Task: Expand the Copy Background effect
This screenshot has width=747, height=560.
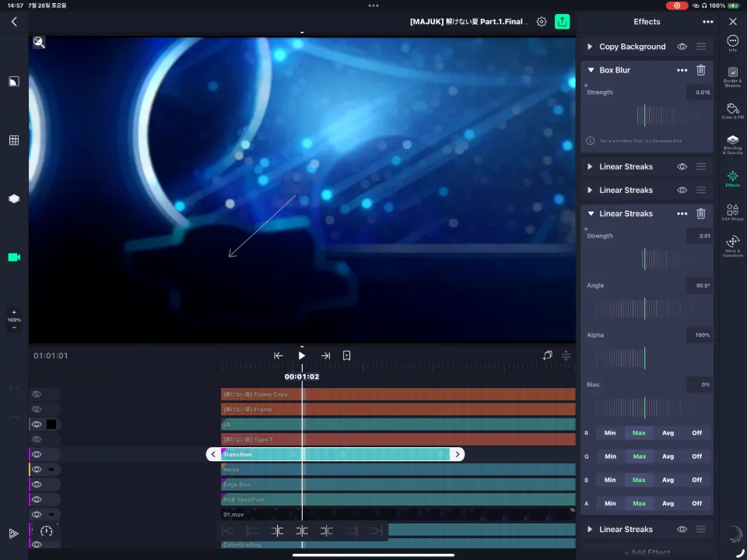Action: pos(590,46)
